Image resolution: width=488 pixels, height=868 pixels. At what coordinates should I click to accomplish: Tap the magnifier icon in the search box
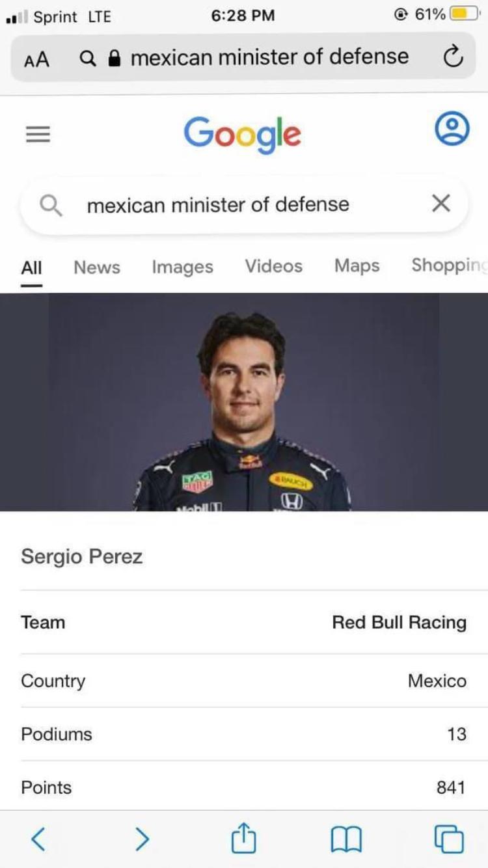coord(51,205)
